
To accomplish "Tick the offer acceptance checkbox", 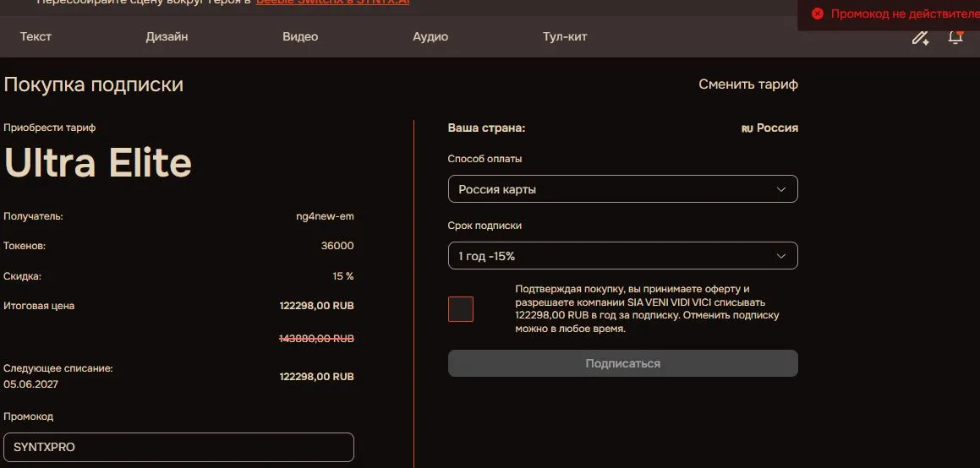I will (x=461, y=309).
